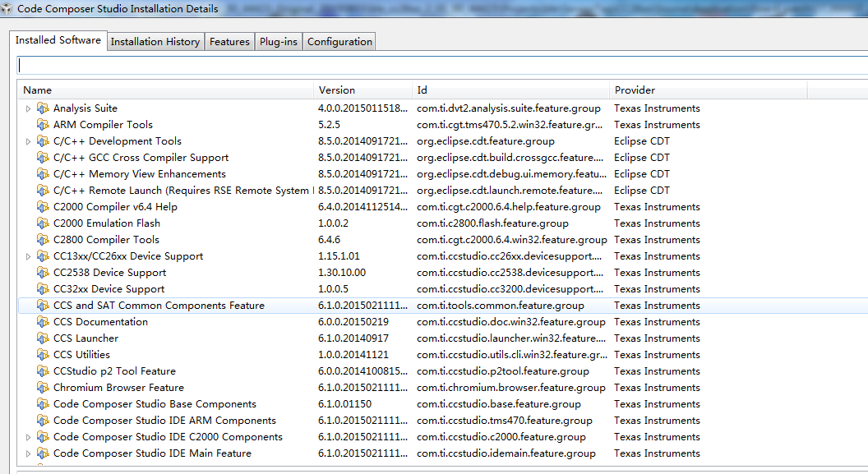Click the Chromium Browser Feature icon
The image size is (868, 474).
(44, 388)
